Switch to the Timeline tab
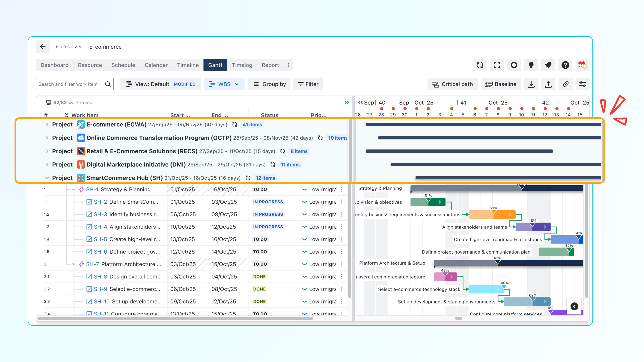 coord(188,65)
